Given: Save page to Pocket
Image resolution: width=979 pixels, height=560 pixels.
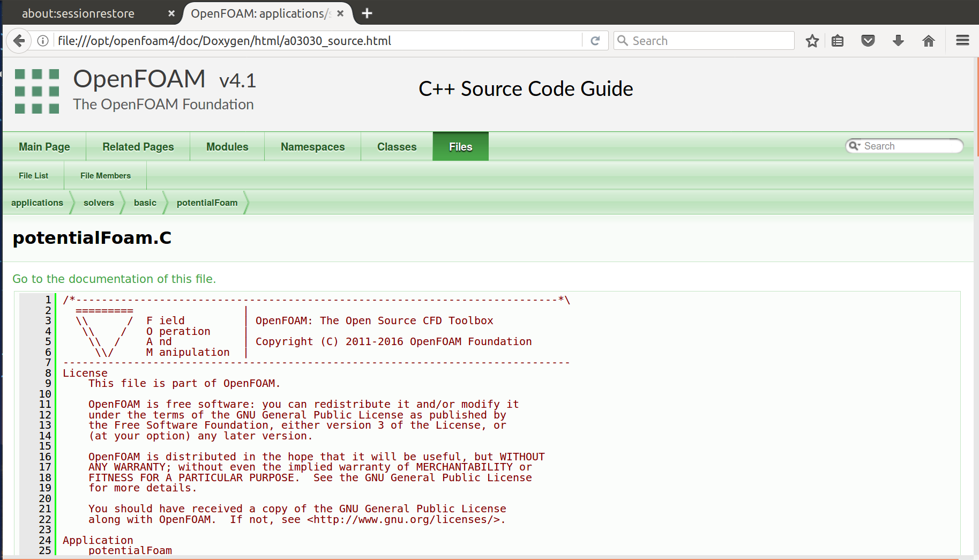Looking at the screenshot, I should coord(868,41).
